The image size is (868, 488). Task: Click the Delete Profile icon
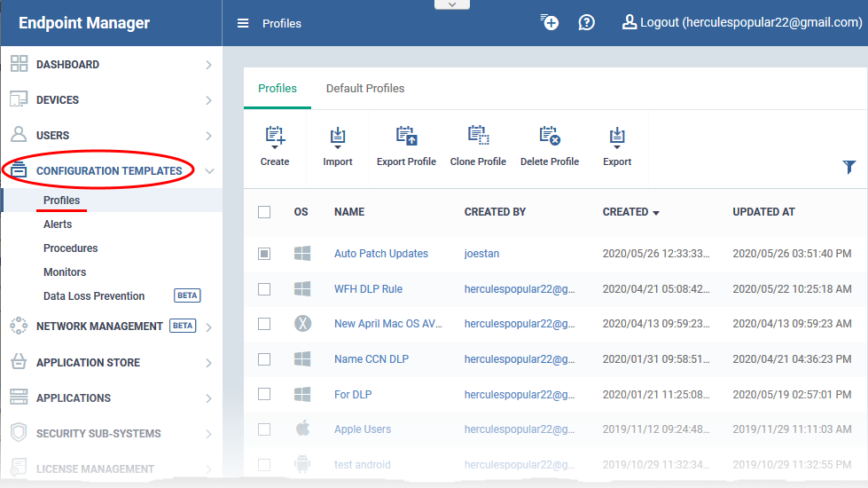pos(550,136)
